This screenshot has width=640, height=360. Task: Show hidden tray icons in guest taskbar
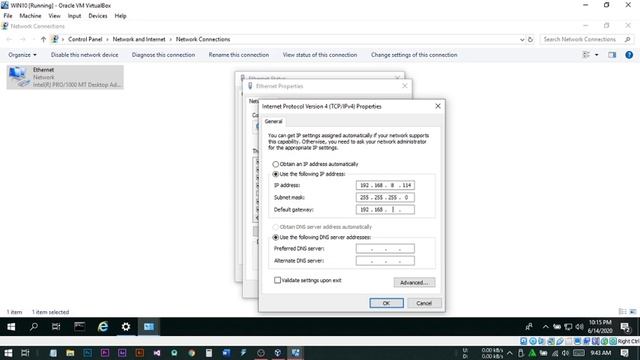tap(545, 327)
